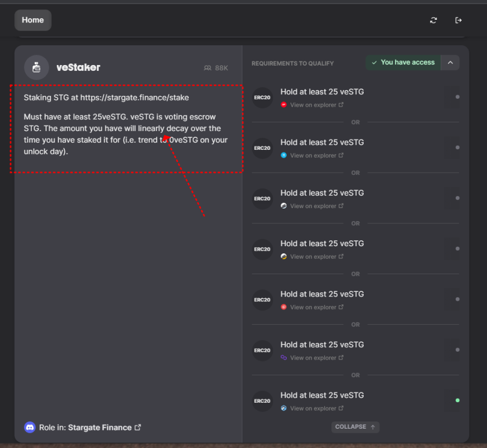The width and height of the screenshot is (487, 448).
Task: Click the light-blue circular chain icon
Action: [x=284, y=156]
